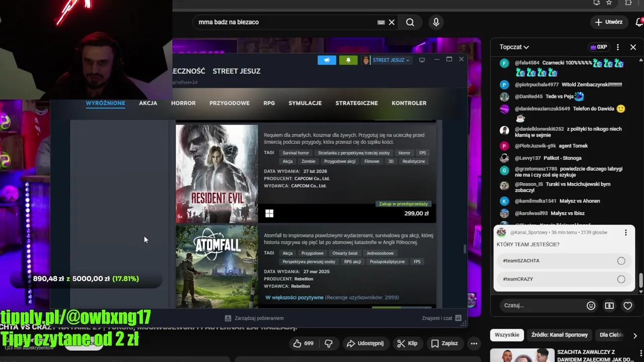Image resolution: width=644 pixels, height=362 pixels.
Task: Vote for #teamSZACHTA in poll
Action: point(564,260)
